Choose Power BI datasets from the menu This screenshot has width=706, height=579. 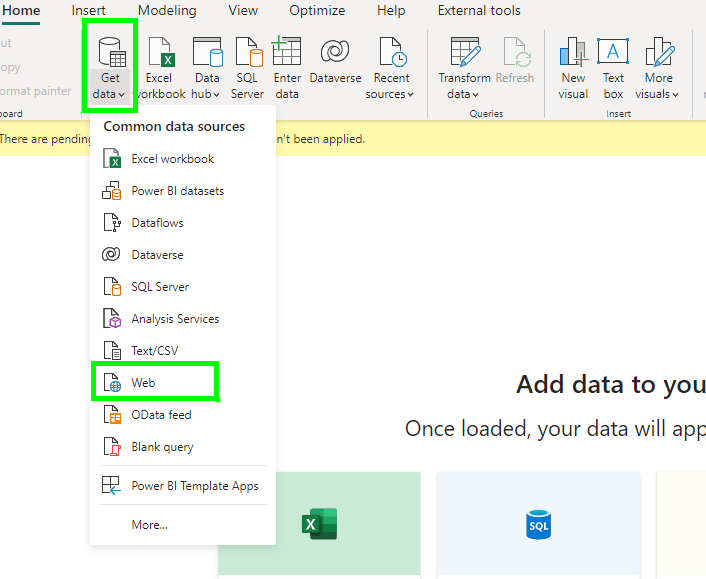(183, 191)
